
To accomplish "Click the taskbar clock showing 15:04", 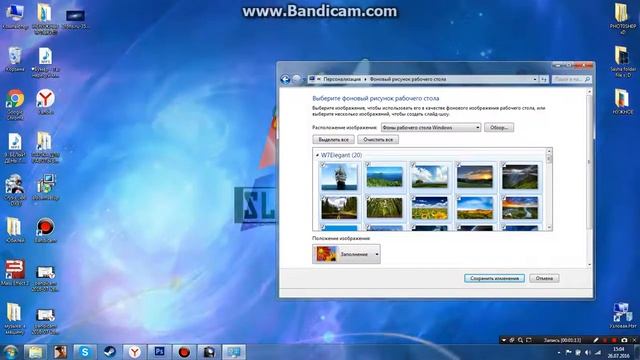I will coord(619,352).
